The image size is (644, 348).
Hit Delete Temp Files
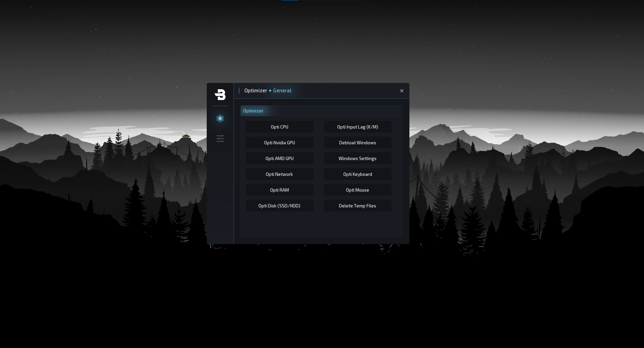point(357,206)
